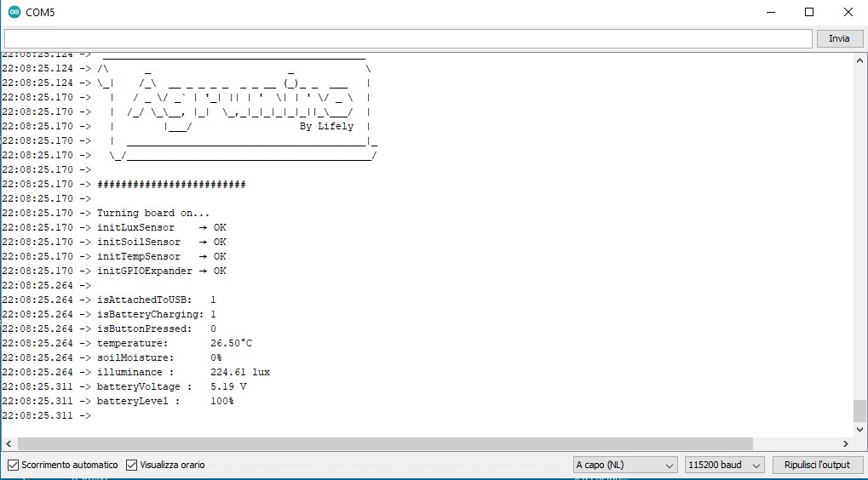Click the "Turning board on..." log line
868x480 pixels.
click(153, 213)
